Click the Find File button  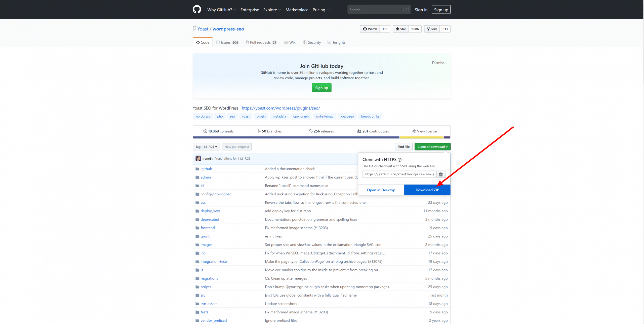[x=404, y=147]
